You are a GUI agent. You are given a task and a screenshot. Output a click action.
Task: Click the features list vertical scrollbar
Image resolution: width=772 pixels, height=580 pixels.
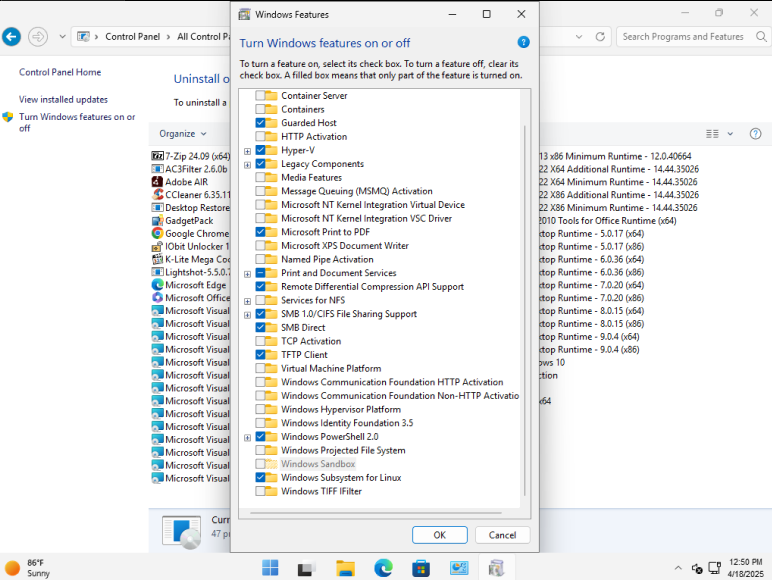524,310
